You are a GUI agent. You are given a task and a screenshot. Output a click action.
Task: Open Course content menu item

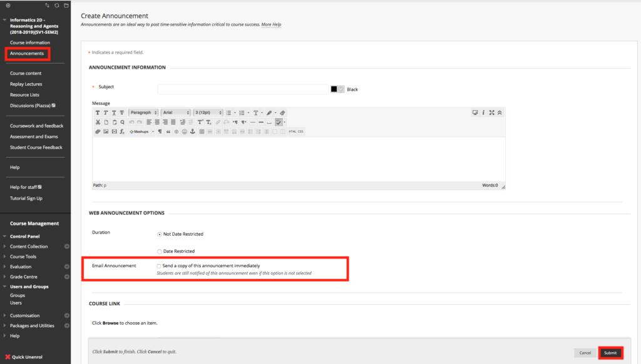tap(26, 74)
